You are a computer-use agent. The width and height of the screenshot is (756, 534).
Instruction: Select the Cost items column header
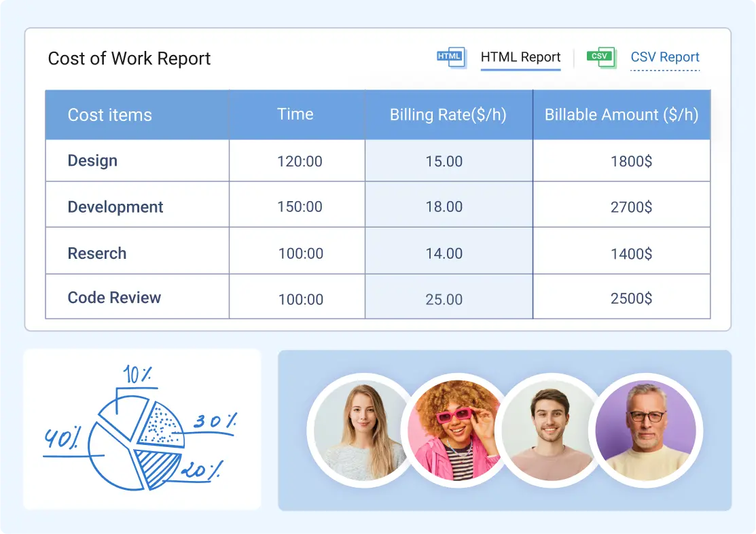tap(137, 115)
